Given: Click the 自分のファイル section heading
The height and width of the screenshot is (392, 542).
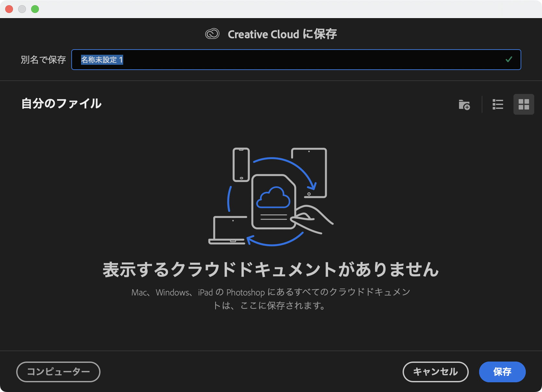Looking at the screenshot, I should point(61,104).
